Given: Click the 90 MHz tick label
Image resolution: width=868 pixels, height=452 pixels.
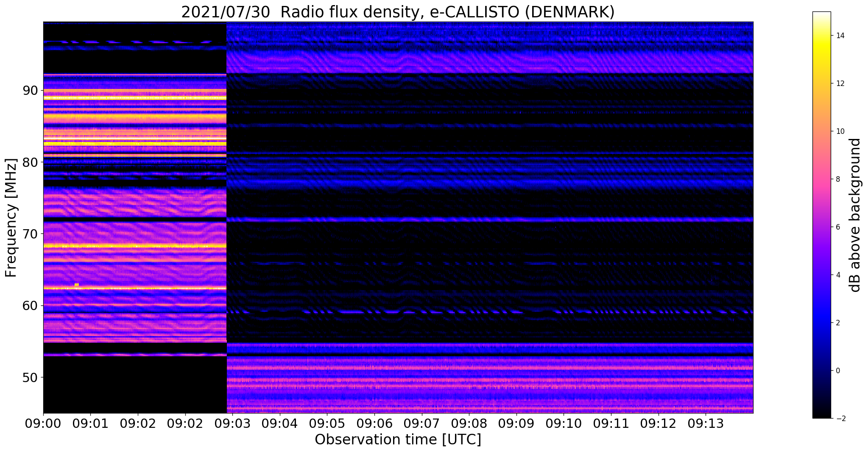Looking at the screenshot, I should point(30,91).
